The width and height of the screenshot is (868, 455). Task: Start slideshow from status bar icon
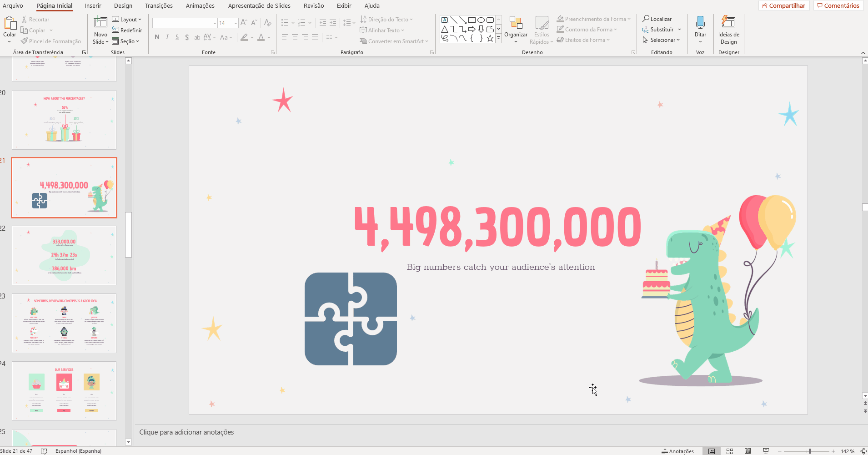click(766, 451)
